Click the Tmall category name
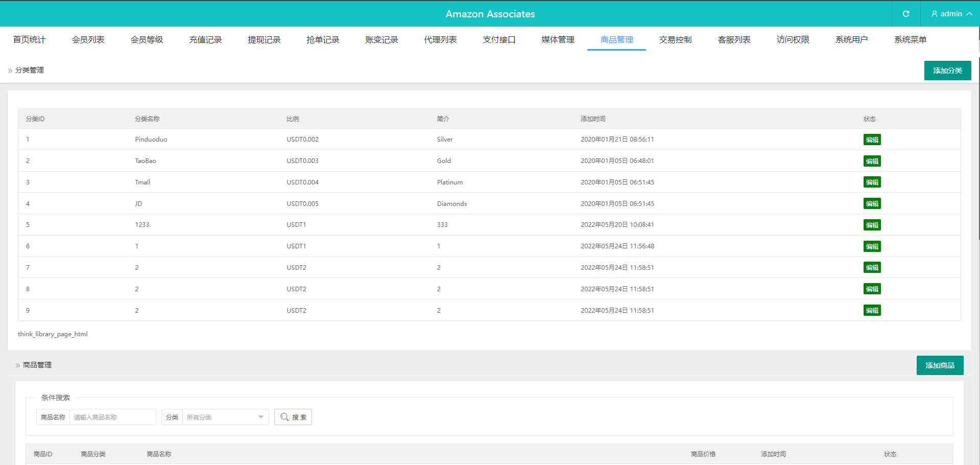Image resolution: width=980 pixels, height=465 pixels. pos(142,182)
